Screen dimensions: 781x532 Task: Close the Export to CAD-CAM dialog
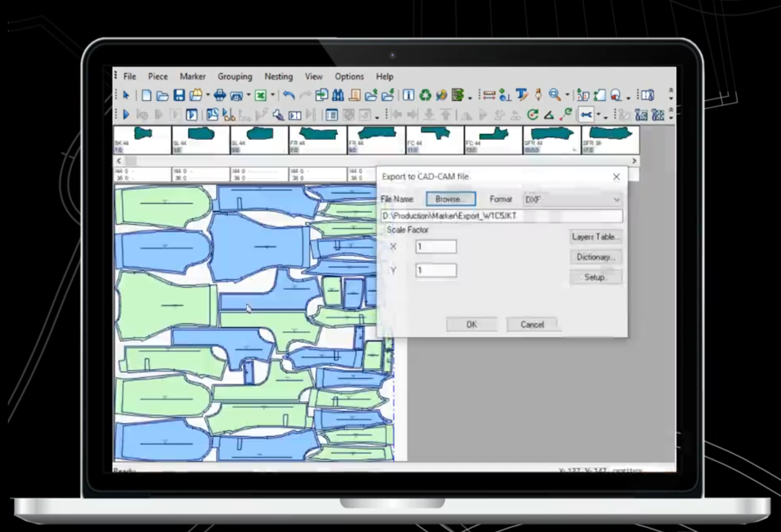coord(616,177)
